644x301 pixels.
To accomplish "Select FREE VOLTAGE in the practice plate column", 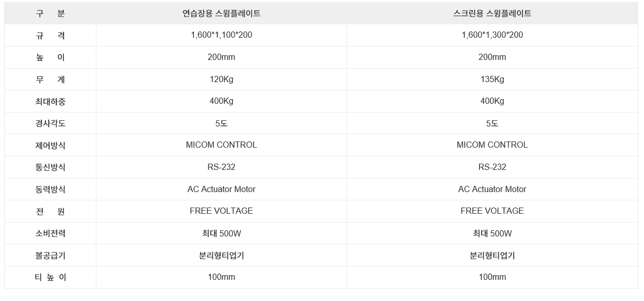I will 221,211.
